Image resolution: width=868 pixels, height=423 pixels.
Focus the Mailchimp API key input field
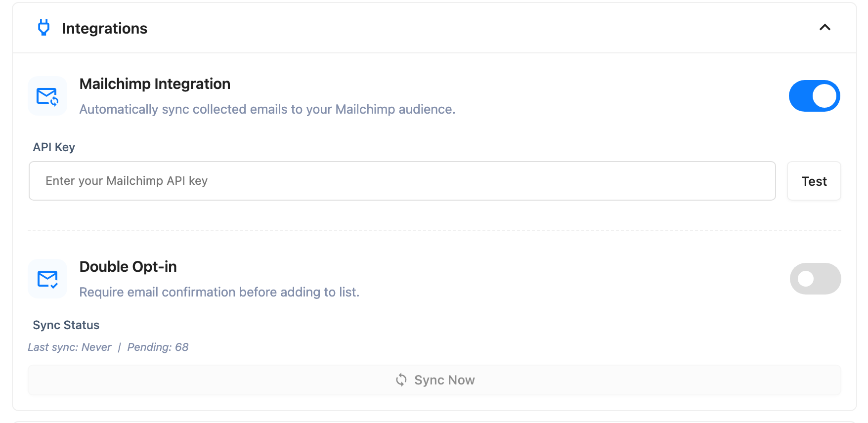pos(402,181)
